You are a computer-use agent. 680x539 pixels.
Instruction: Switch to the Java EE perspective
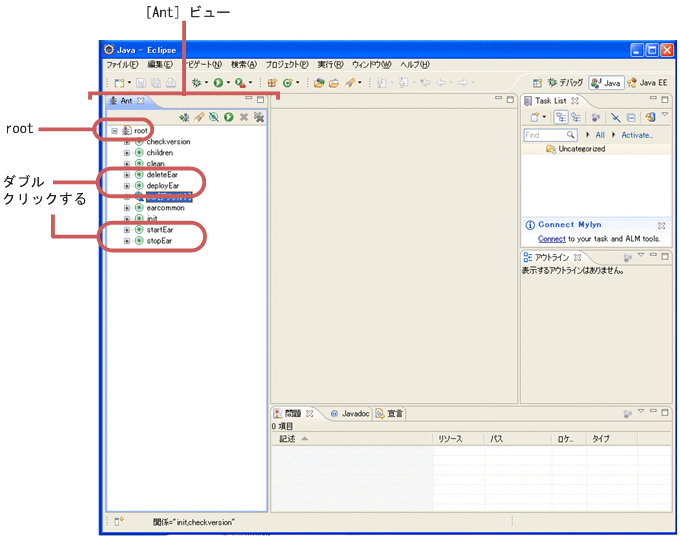648,83
